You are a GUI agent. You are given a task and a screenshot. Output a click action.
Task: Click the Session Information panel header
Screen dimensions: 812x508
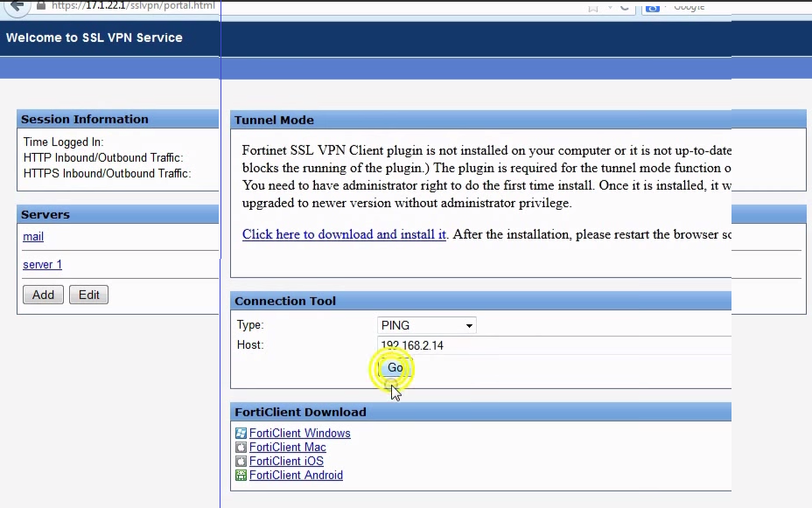pos(117,119)
